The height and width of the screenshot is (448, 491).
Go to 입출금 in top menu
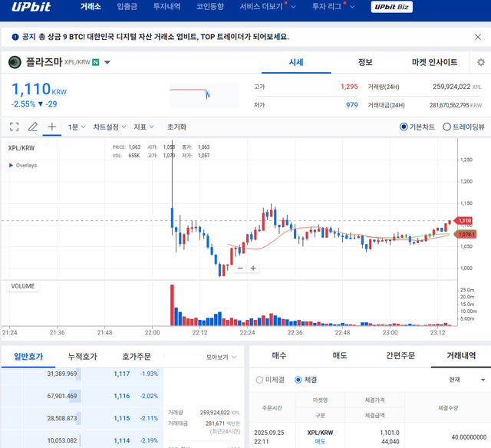point(127,7)
